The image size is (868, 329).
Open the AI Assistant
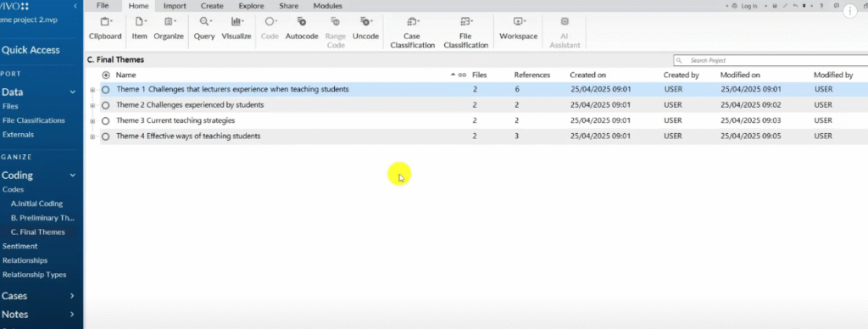[x=565, y=32]
